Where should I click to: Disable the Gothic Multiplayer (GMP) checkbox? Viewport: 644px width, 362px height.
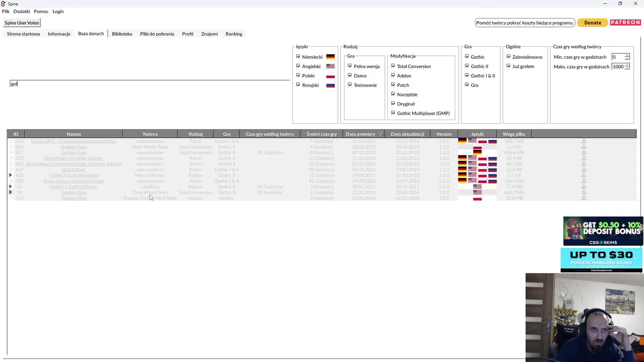click(x=393, y=113)
